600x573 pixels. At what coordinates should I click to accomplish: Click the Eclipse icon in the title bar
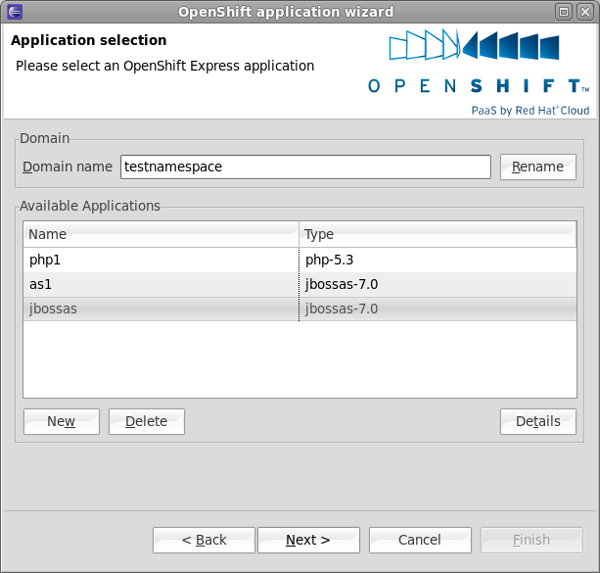pyautogui.click(x=15, y=11)
